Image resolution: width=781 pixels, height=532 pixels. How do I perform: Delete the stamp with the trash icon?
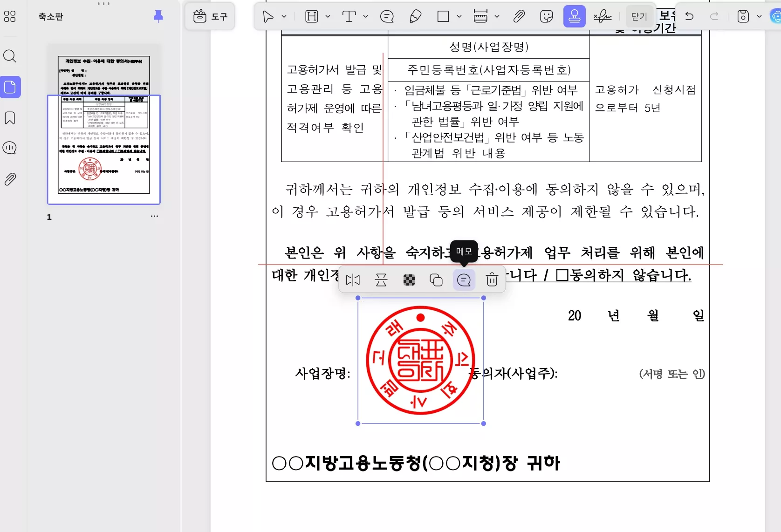pyautogui.click(x=491, y=280)
